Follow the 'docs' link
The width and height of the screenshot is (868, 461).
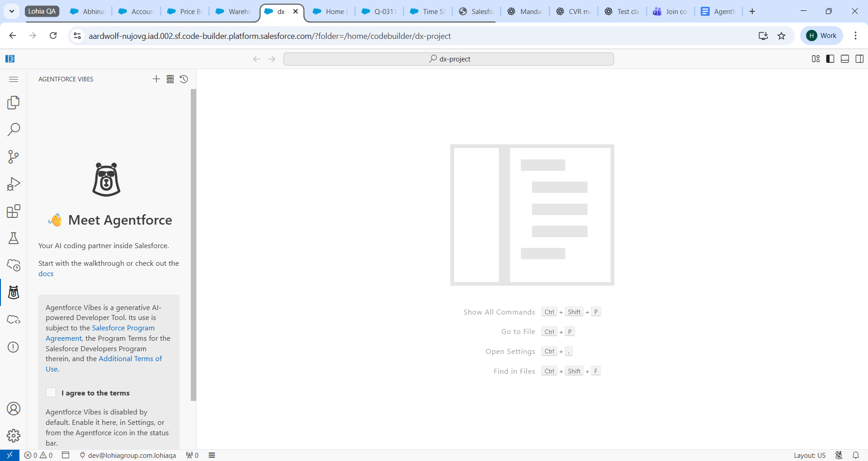tap(46, 274)
